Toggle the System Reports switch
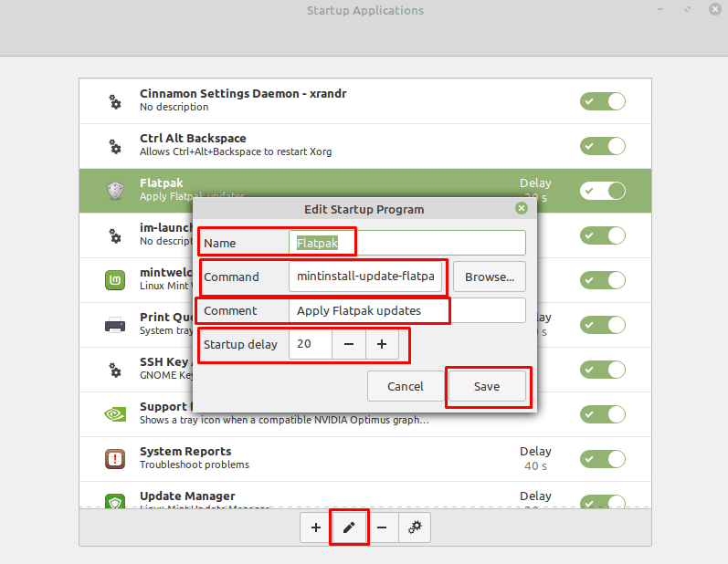 pyautogui.click(x=603, y=459)
